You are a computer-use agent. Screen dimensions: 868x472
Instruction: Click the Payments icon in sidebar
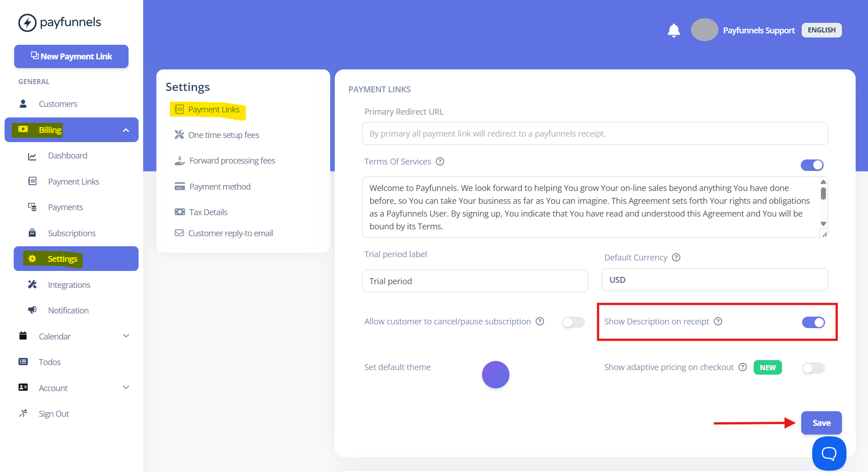32,207
